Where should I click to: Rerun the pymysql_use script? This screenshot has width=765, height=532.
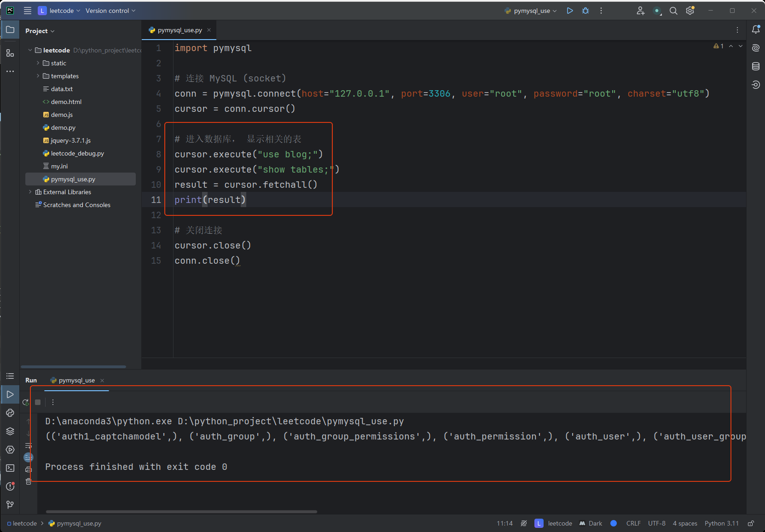click(x=26, y=402)
